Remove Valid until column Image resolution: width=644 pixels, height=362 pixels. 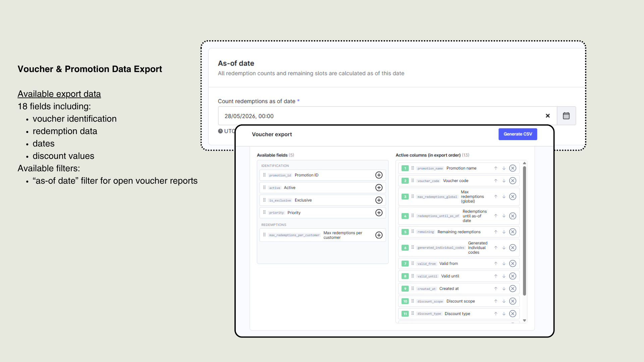513,276
